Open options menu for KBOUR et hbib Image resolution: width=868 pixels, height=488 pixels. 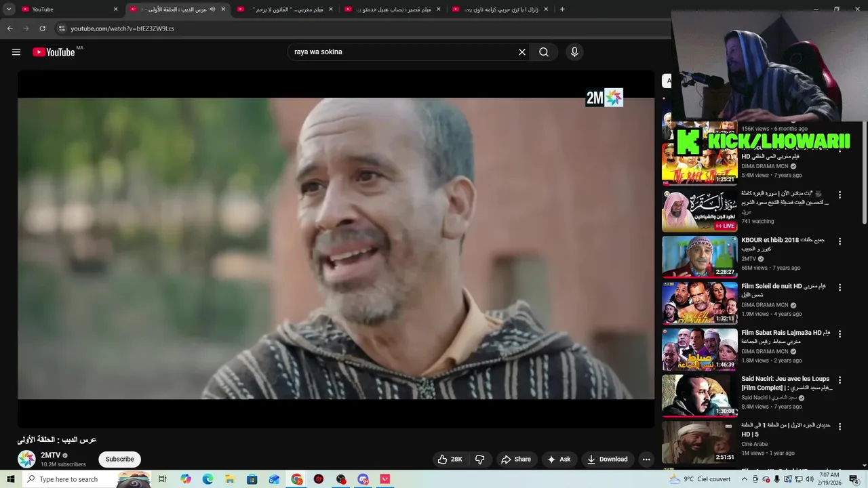tap(840, 241)
